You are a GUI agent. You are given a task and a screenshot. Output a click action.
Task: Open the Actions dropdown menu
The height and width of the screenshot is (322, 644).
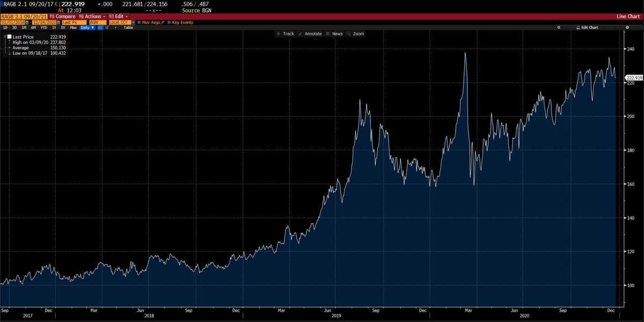click(92, 17)
